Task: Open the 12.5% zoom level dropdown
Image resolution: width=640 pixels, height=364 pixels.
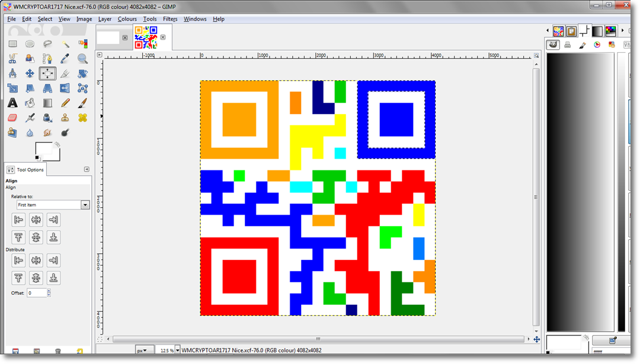Action: [x=177, y=350]
